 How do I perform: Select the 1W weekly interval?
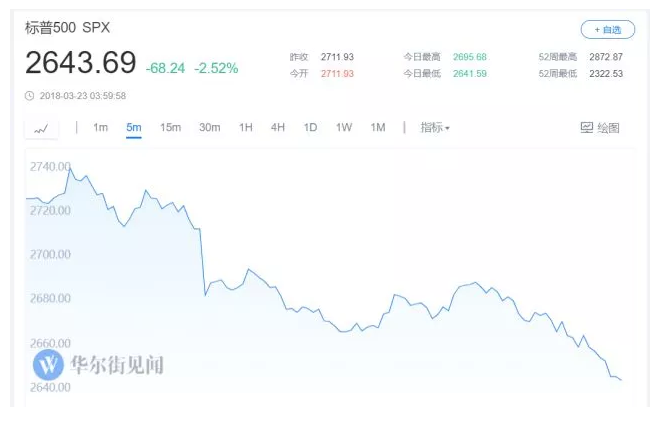click(x=344, y=127)
